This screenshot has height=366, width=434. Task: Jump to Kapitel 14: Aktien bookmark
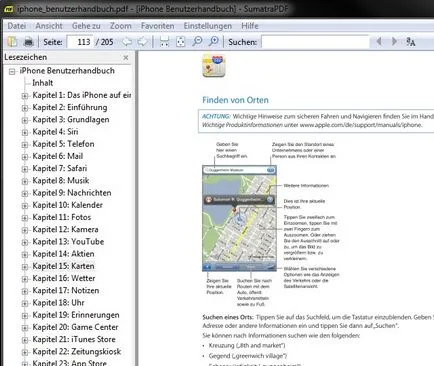click(x=63, y=254)
